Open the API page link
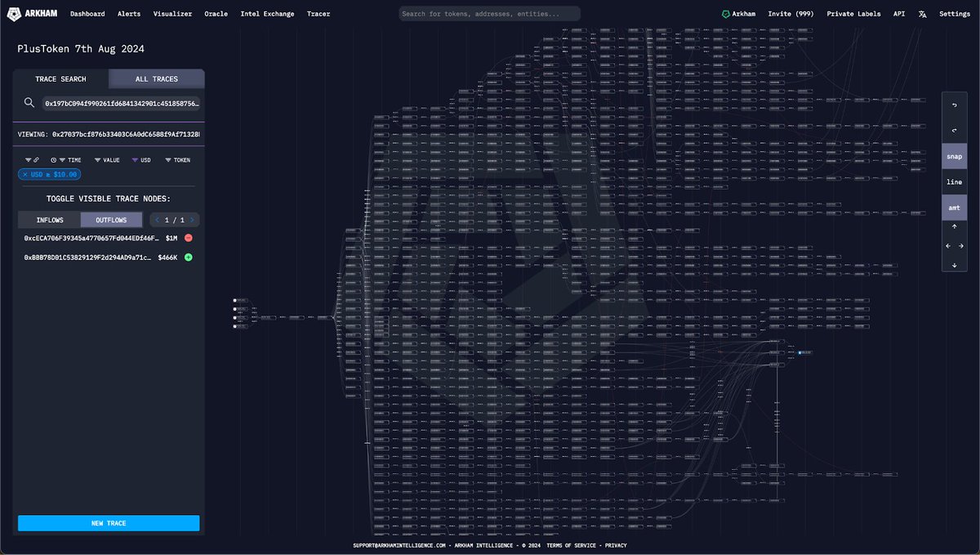Screen dimensions: 980x555 899,14
